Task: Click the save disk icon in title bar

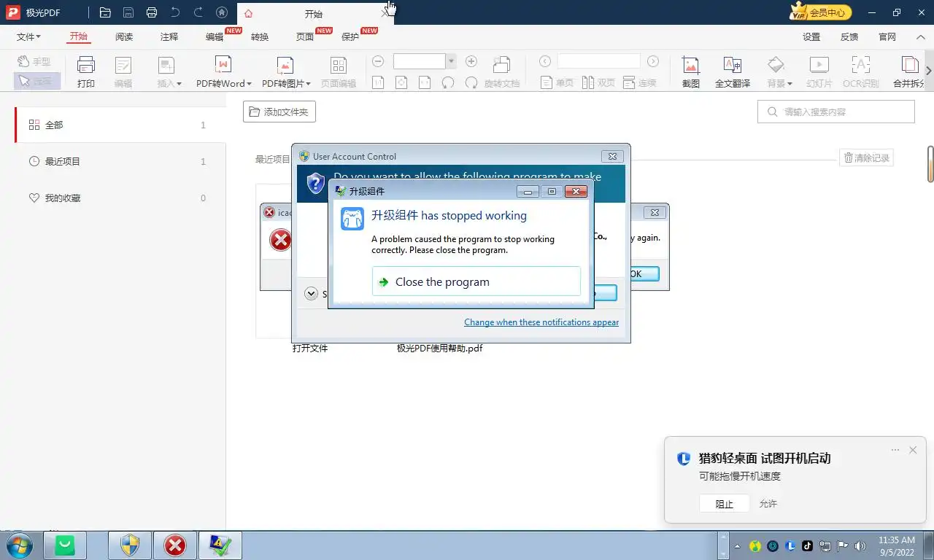Action: [128, 12]
